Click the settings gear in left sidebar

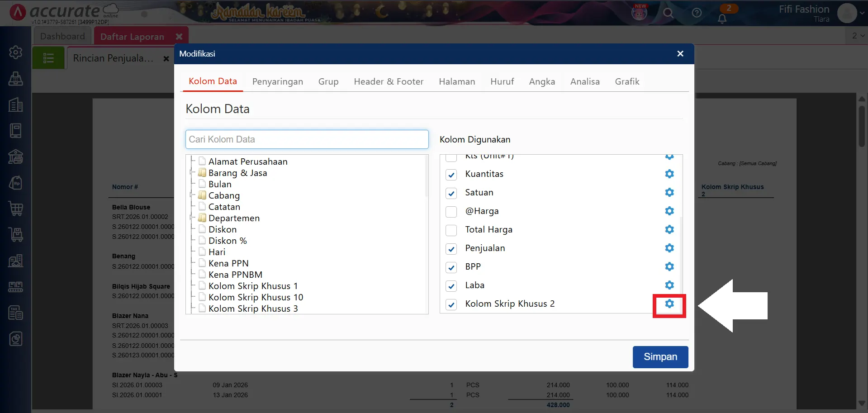[x=16, y=52]
